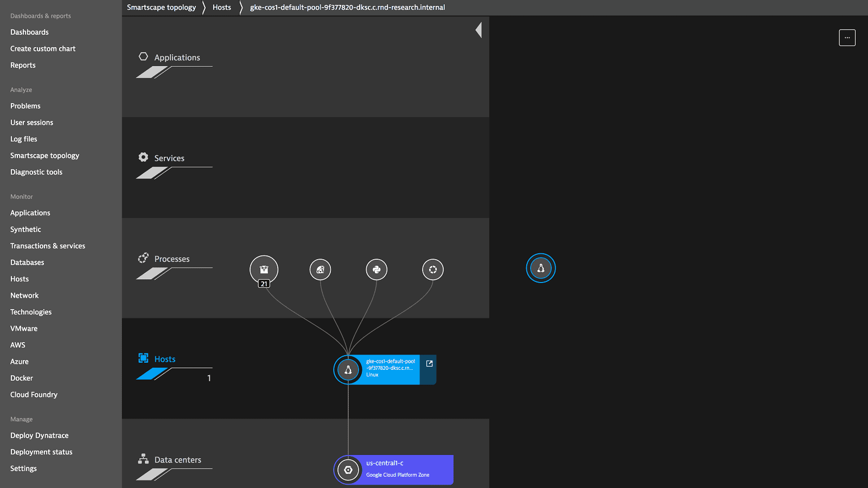Open Problems in sidebar
868x488 pixels.
[25, 106]
